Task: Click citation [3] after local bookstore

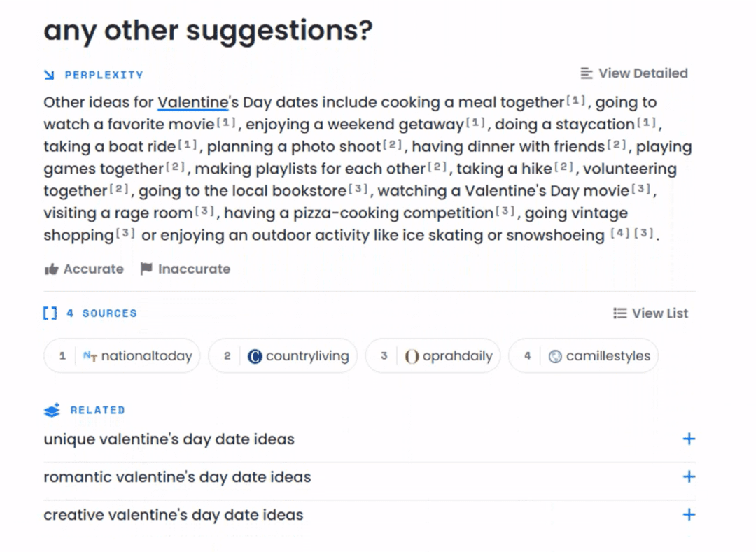Action: click(x=358, y=190)
